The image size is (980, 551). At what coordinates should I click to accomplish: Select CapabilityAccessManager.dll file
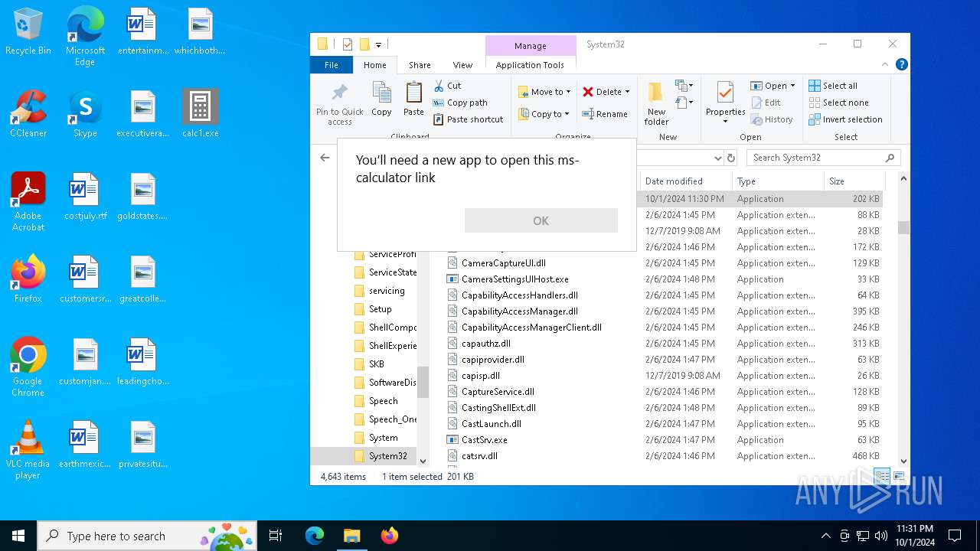[x=520, y=311]
